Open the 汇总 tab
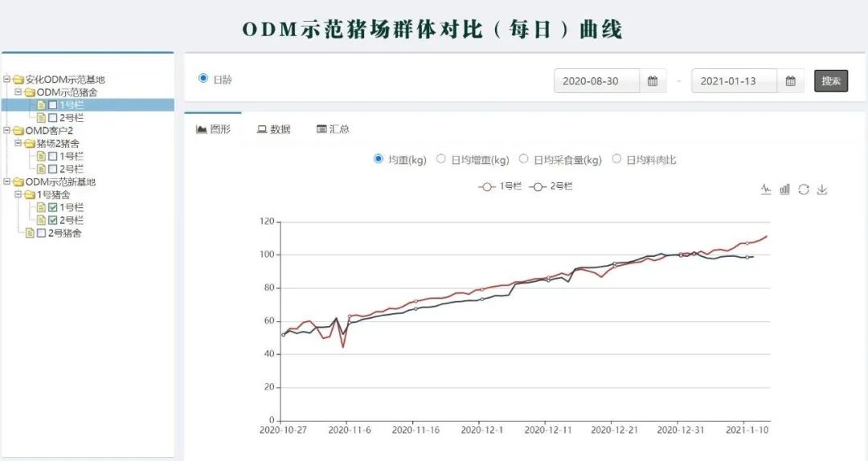The height and width of the screenshot is (461, 868). pyautogui.click(x=333, y=129)
